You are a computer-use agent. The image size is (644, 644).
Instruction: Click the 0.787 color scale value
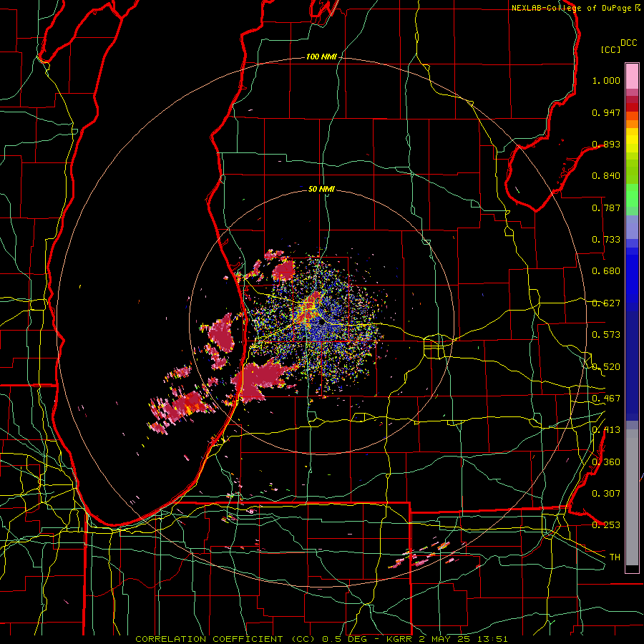click(606, 208)
